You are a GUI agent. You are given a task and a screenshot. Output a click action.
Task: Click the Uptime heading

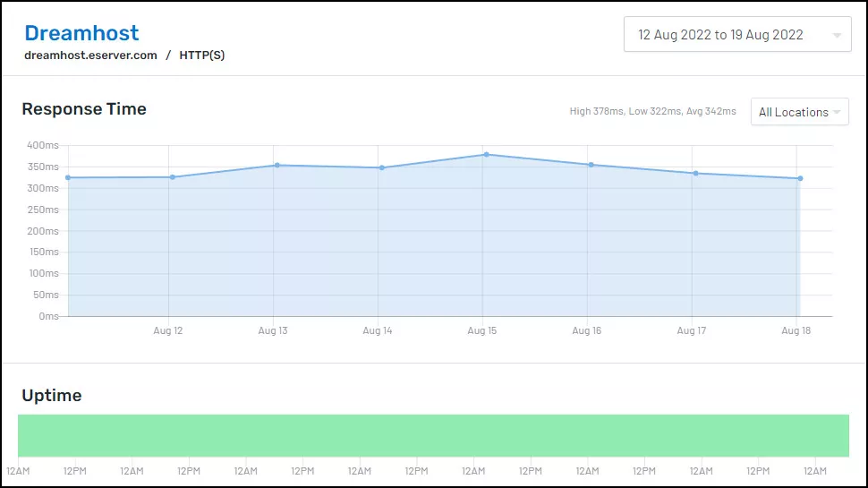[52, 396]
